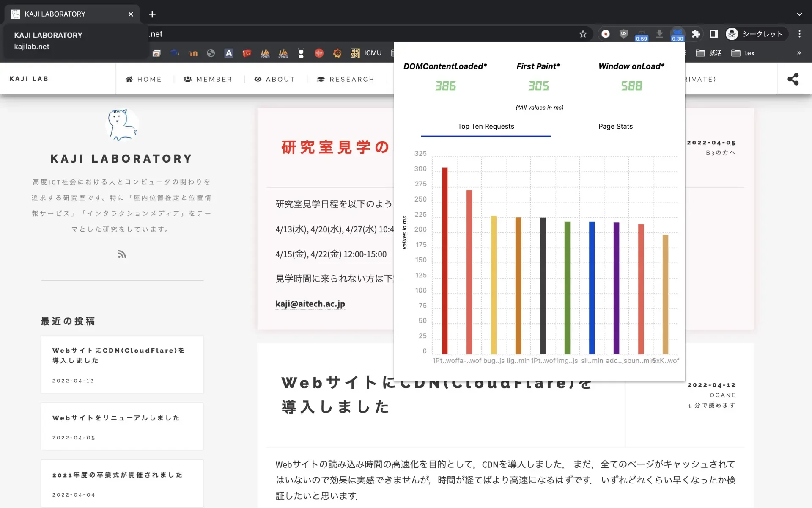Screen dimensions: 812x508
Task: Go to the RESEARCH navigation item
Action: pyautogui.click(x=346, y=79)
